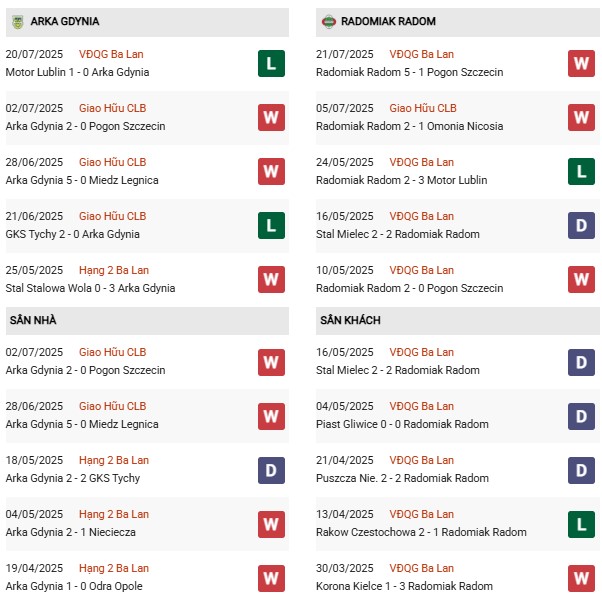Open the Arka Gdynia 1 - 0 Odra Opole match row

(x=74, y=586)
